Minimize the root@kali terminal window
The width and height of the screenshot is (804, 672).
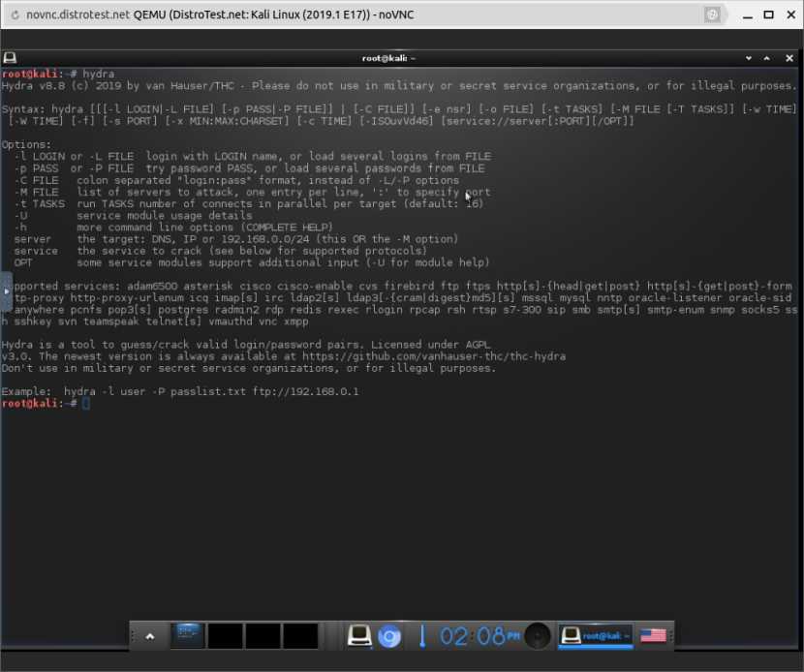click(x=749, y=58)
